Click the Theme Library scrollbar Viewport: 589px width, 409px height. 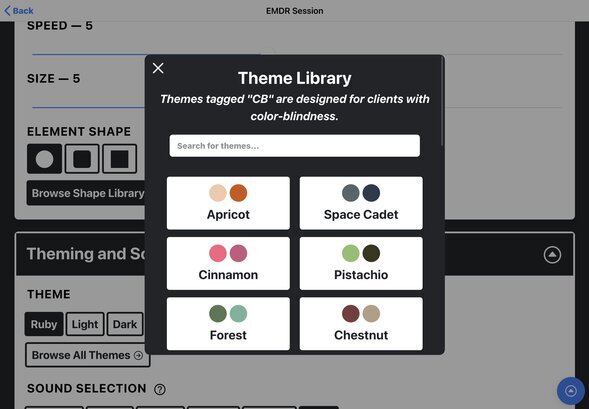[x=443, y=101]
